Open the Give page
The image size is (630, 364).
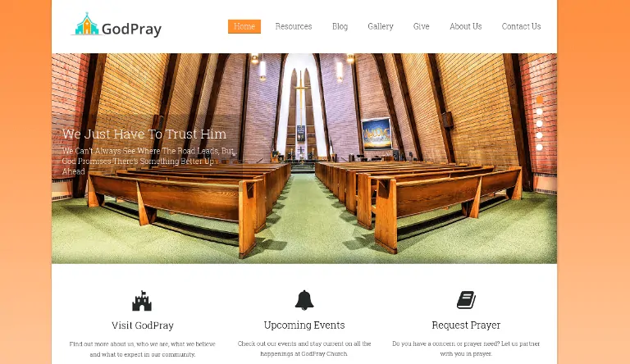click(421, 26)
